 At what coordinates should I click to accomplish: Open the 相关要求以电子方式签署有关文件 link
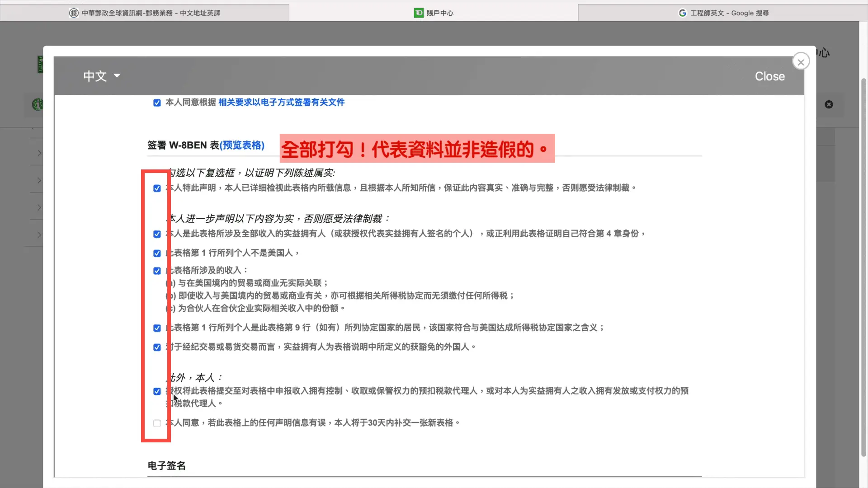coord(281,103)
